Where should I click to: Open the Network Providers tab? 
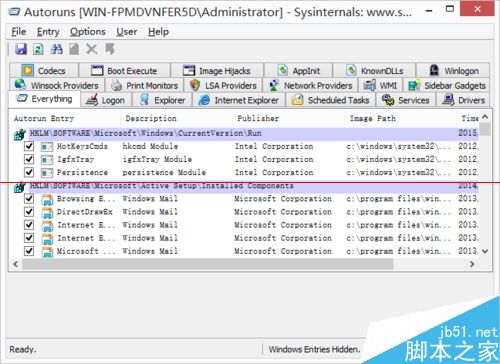[310, 85]
